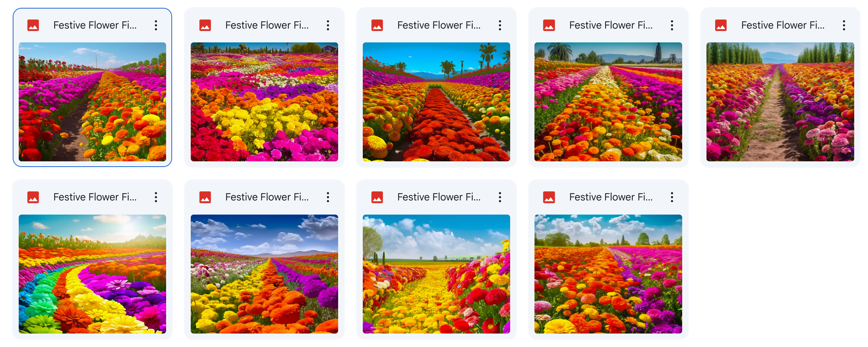The image size is (868, 347).
Task: Open three-dot menu on the poplar dirt path card
Action: click(844, 25)
